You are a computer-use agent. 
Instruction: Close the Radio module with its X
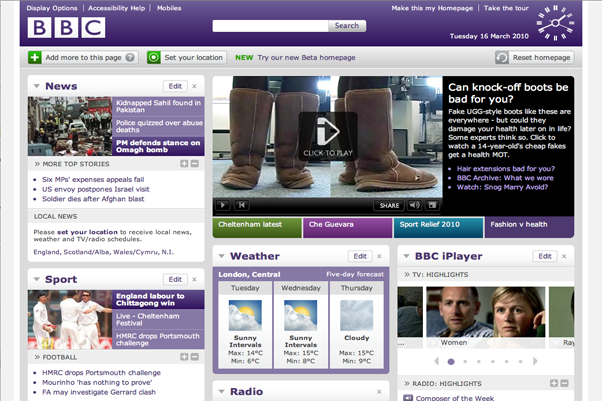click(x=379, y=392)
